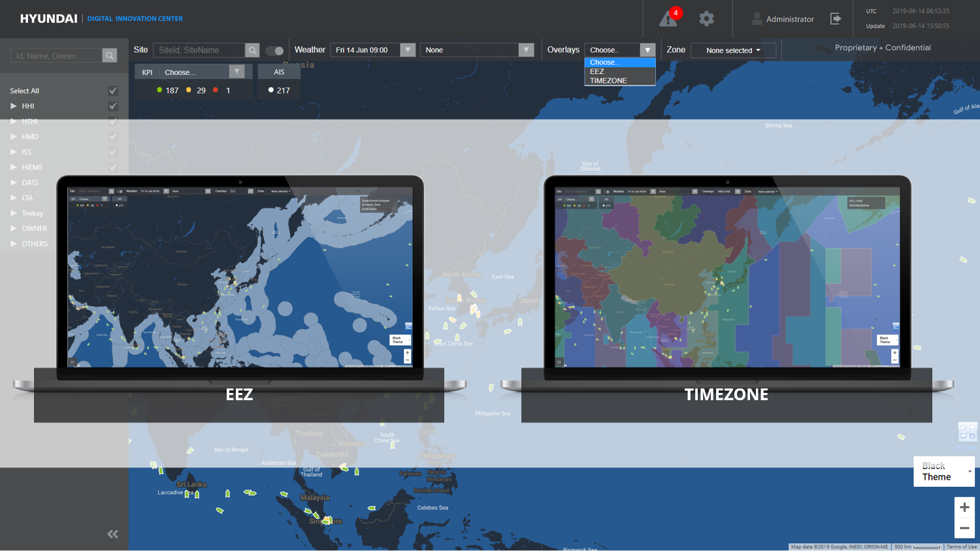Zoom out on the map
The width and height of the screenshot is (980, 551).
[x=964, y=528]
